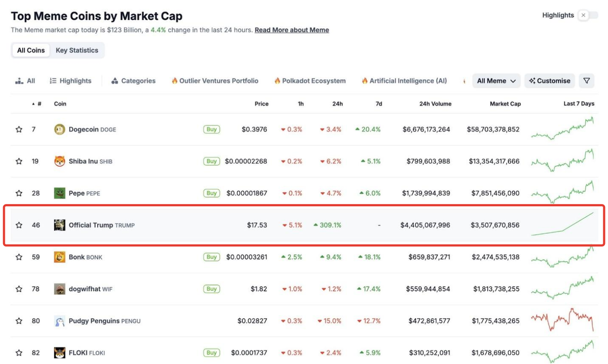Click Buy button for FLOKI
This screenshot has width=608, height=364.
[x=212, y=352]
